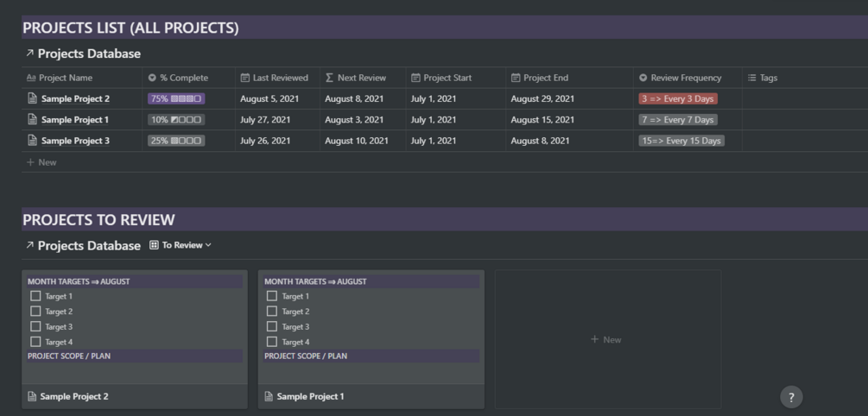Click the Tags column list icon
This screenshot has width=868, height=416.
pos(751,78)
